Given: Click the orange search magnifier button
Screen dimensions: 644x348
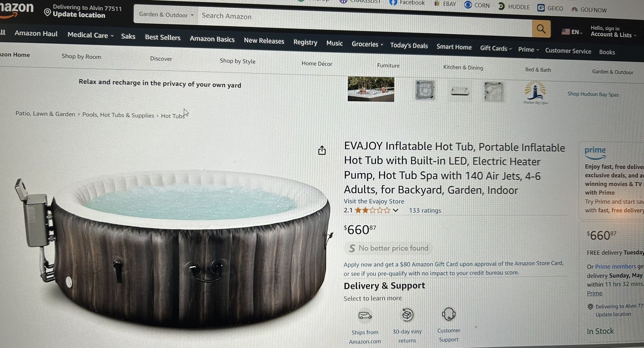Looking at the screenshot, I should (x=541, y=29).
